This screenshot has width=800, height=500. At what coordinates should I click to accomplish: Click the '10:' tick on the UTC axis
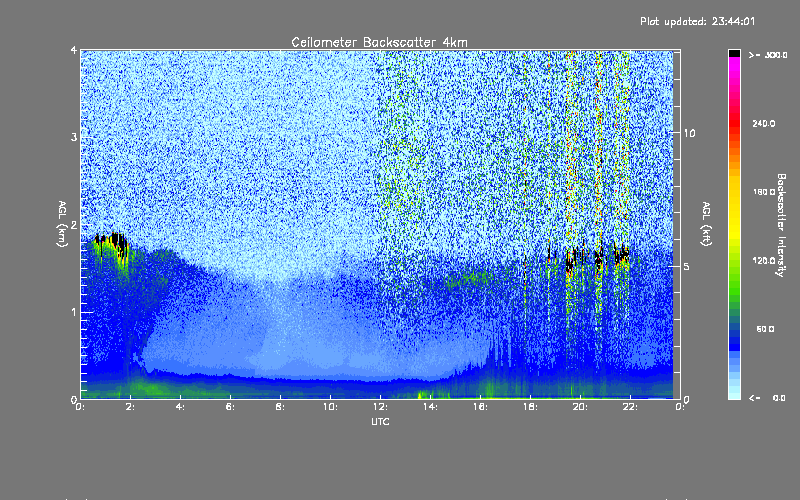(x=330, y=407)
